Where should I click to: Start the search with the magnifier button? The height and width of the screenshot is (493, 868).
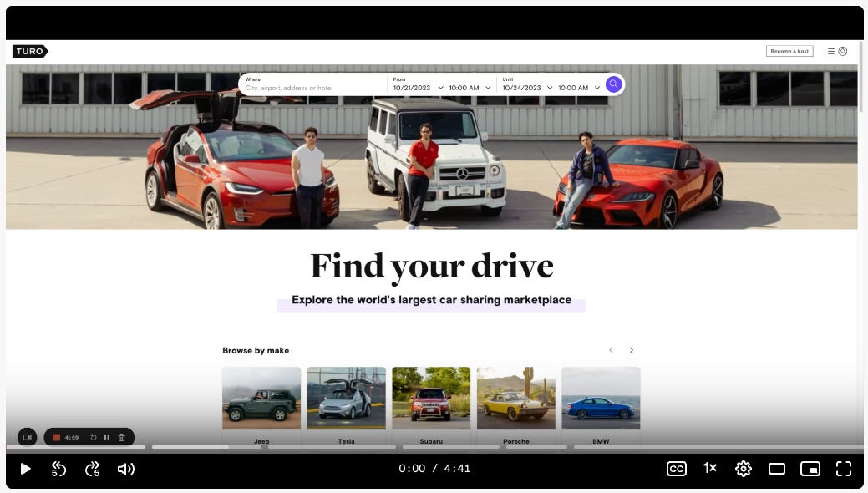tap(613, 84)
